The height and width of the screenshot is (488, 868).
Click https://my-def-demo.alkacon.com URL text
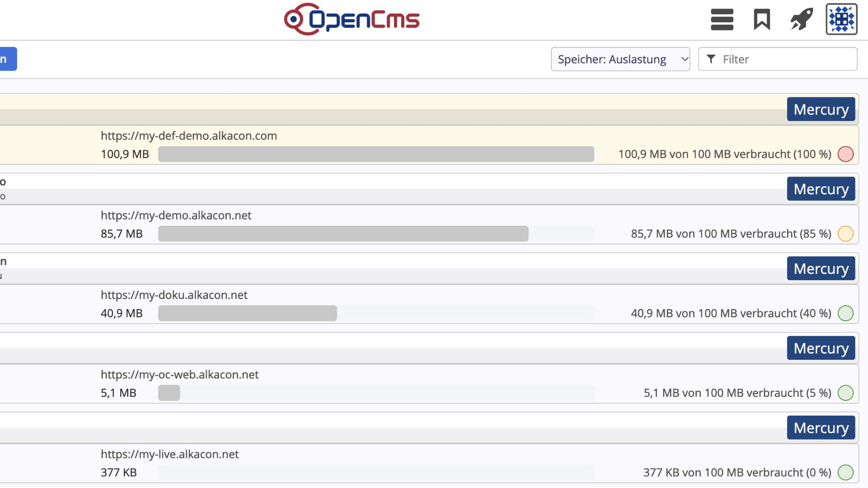189,136
